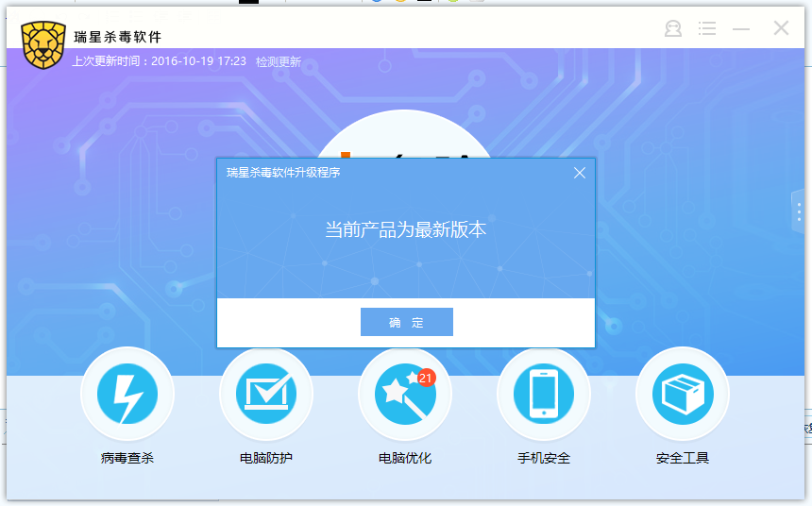Click the 检测更新 check update link
812x506 pixels.
(279, 61)
